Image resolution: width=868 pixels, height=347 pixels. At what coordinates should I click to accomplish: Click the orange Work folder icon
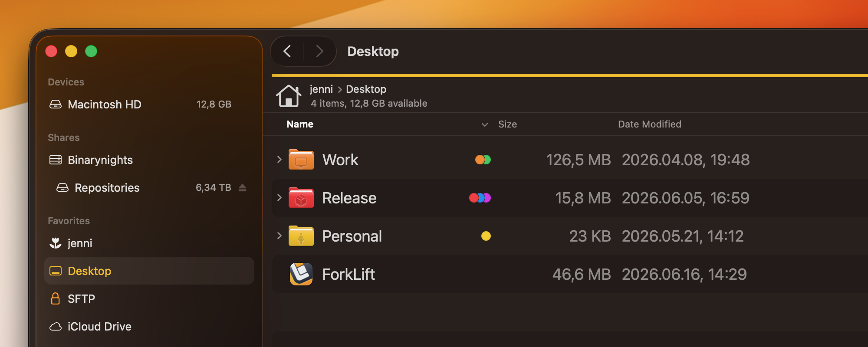[x=301, y=160]
